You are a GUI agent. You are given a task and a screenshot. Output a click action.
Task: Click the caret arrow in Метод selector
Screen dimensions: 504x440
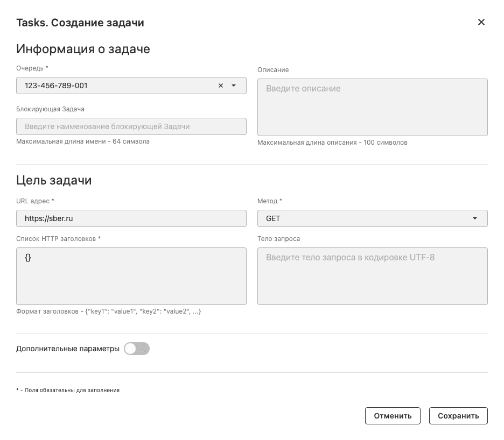tap(474, 218)
